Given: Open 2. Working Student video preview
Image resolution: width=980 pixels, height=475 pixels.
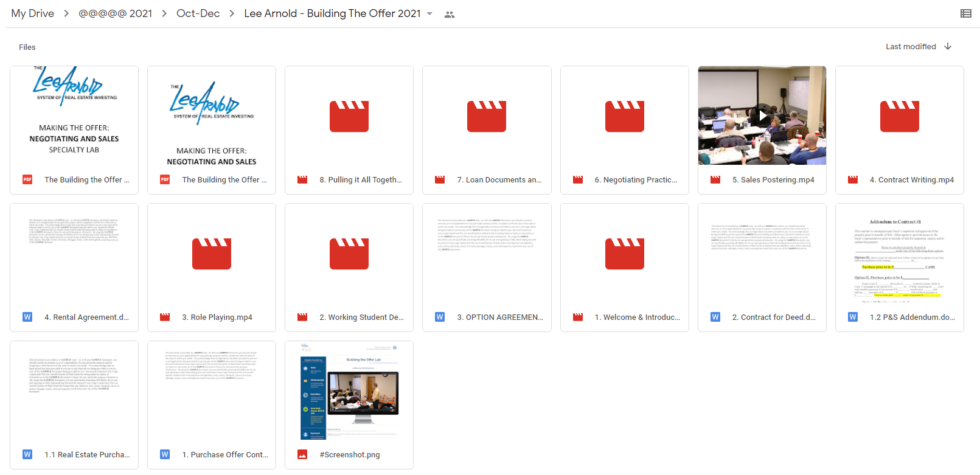Looking at the screenshot, I should click(349, 253).
